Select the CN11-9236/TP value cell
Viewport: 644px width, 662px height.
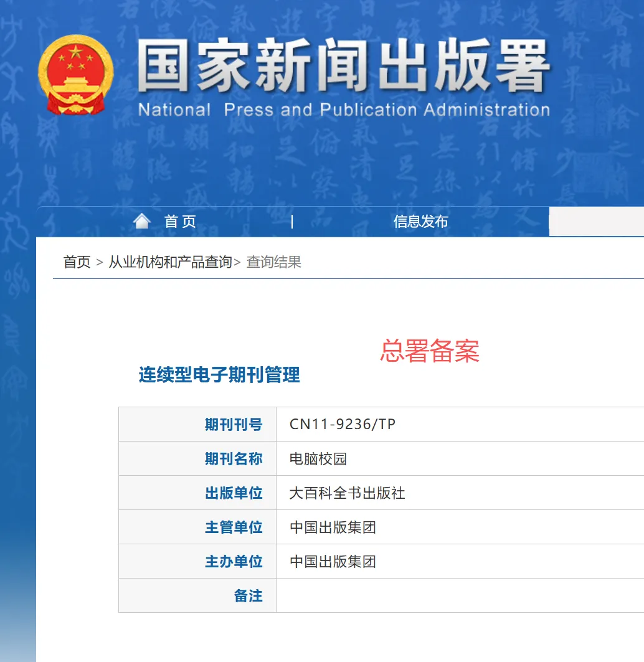[x=460, y=424]
